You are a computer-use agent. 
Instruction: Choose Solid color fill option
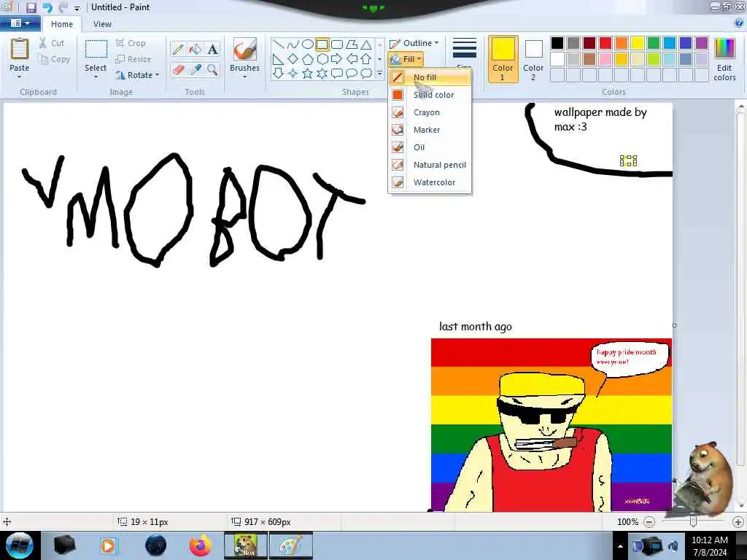(430, 95)
